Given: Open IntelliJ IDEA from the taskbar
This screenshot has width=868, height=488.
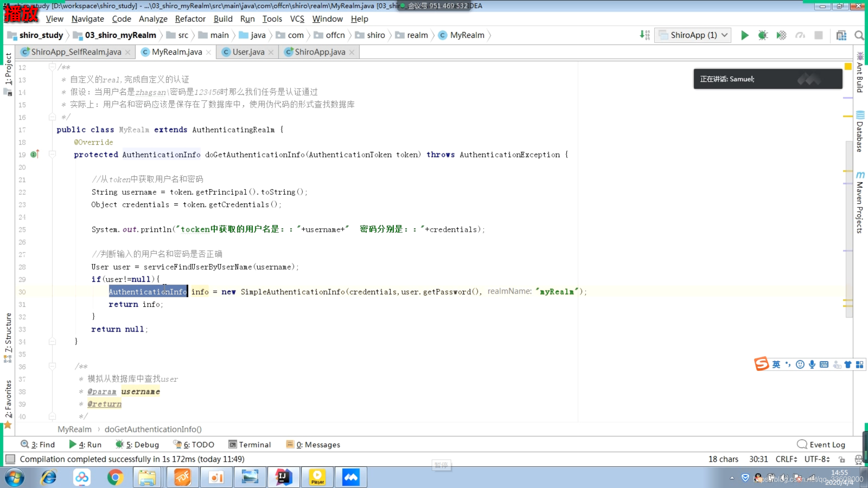Looking at the screenshot, I should [283, 477].
